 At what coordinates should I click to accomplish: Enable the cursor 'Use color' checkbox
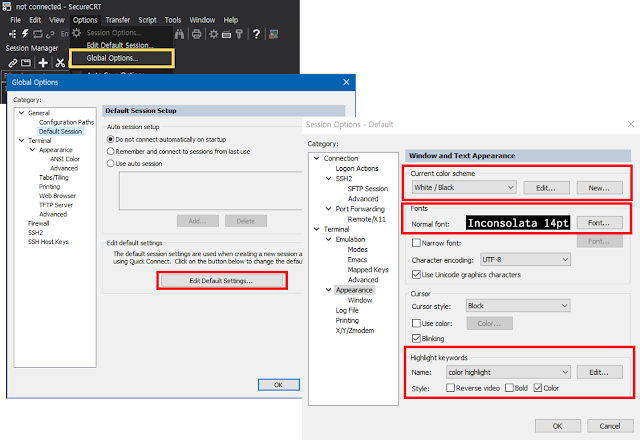416,323
